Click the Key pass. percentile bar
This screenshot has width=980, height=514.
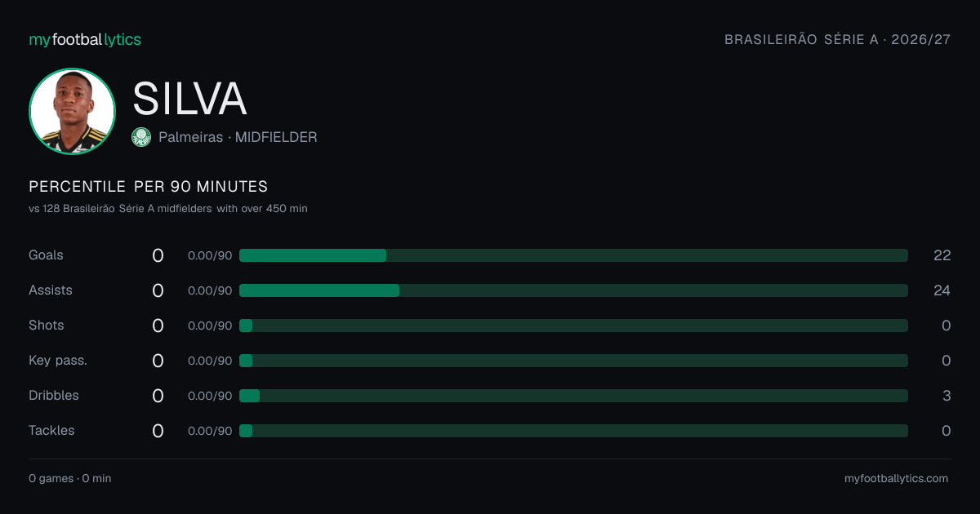tap(573, 361)
